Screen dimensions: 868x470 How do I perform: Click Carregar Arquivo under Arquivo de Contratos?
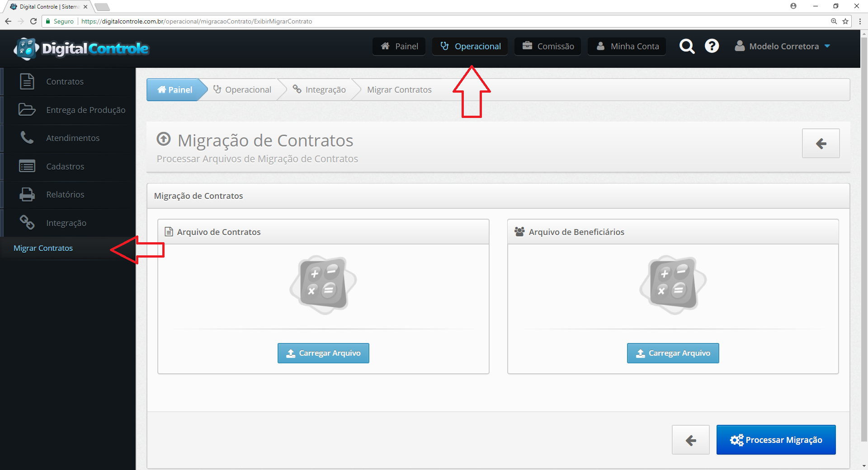pos(323,353)
